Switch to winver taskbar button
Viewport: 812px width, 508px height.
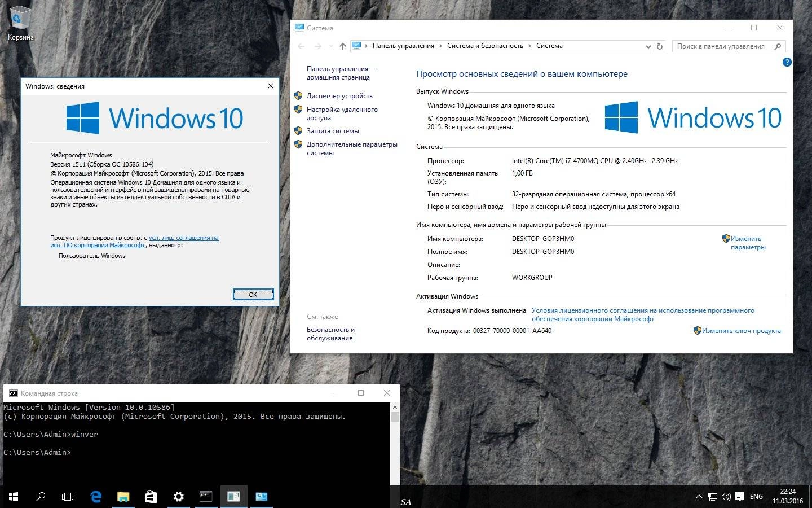(x=233, y=497)
